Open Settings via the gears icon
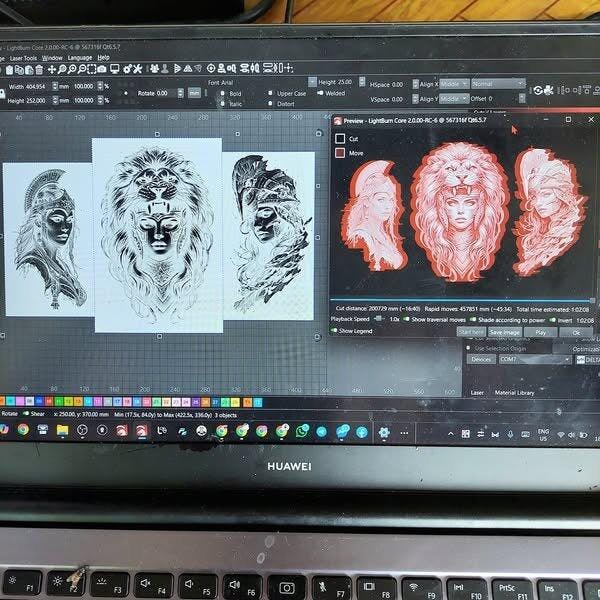The image size is (600, 600). click(x=128, y=69)
